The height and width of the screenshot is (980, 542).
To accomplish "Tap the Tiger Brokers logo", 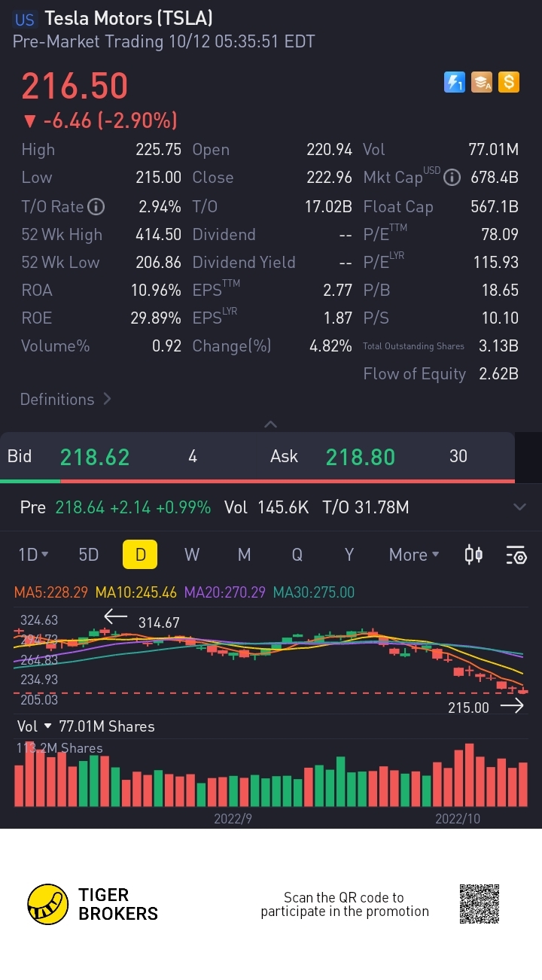I will [x=93, y=904].
